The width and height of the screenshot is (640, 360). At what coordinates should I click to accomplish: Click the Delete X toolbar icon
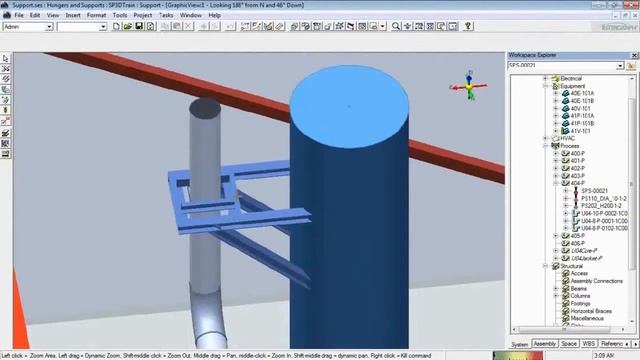click(x=188, y=27)
